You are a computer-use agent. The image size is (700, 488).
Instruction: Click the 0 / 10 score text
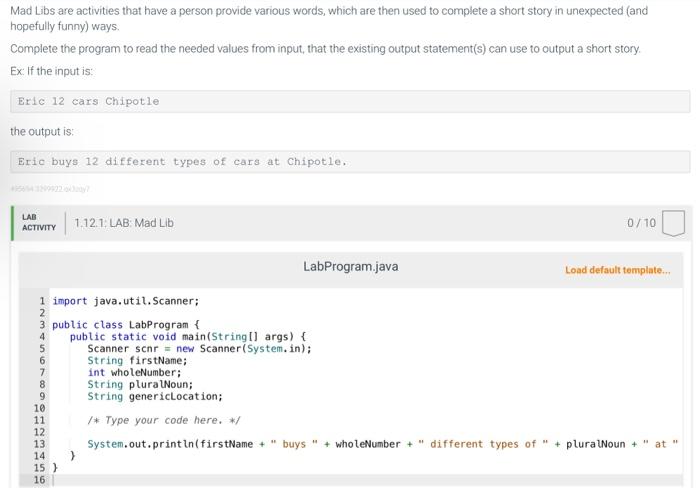pyautogui.click(x=641, y=223)
